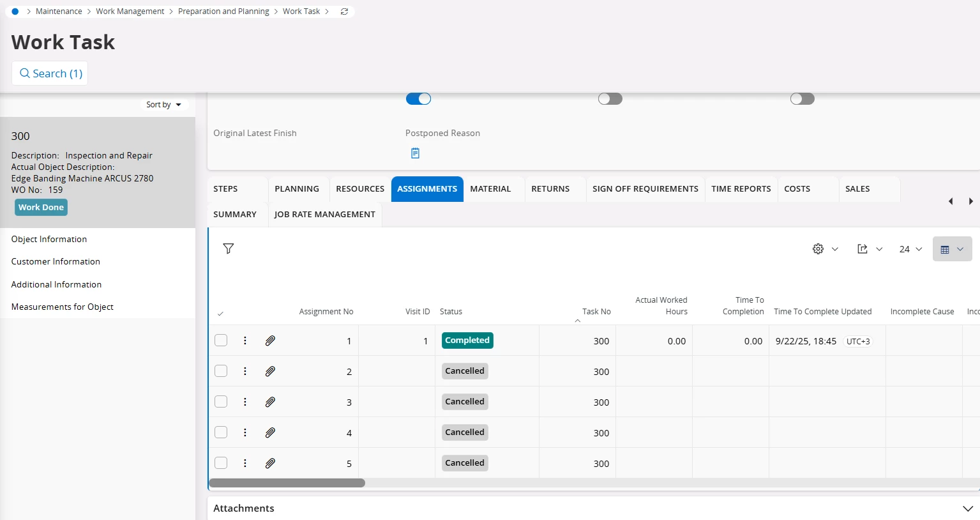Open row actions menu for assignment 3
Image resolution: width=980 pixels, height=520 pixels.
(245, 402)
